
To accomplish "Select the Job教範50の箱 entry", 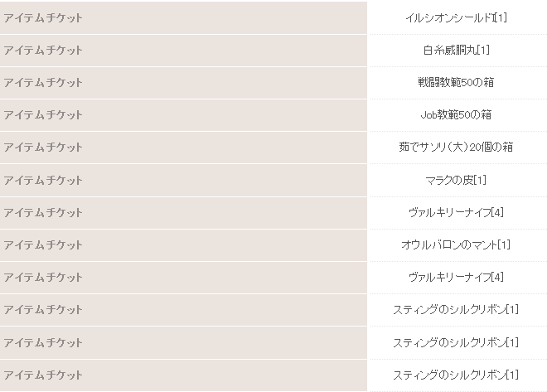I will coord(456,114).
